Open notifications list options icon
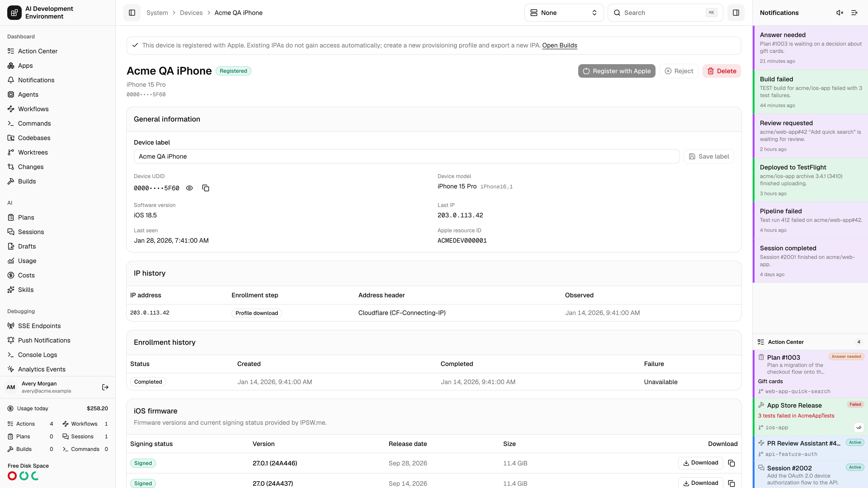868x488 pixels. tap(854, 13)
